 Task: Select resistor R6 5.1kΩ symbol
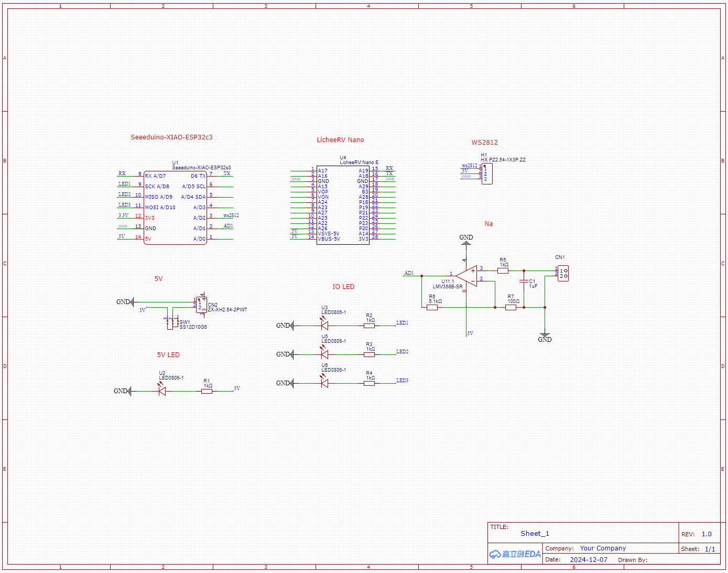click(x=432, y=307)
